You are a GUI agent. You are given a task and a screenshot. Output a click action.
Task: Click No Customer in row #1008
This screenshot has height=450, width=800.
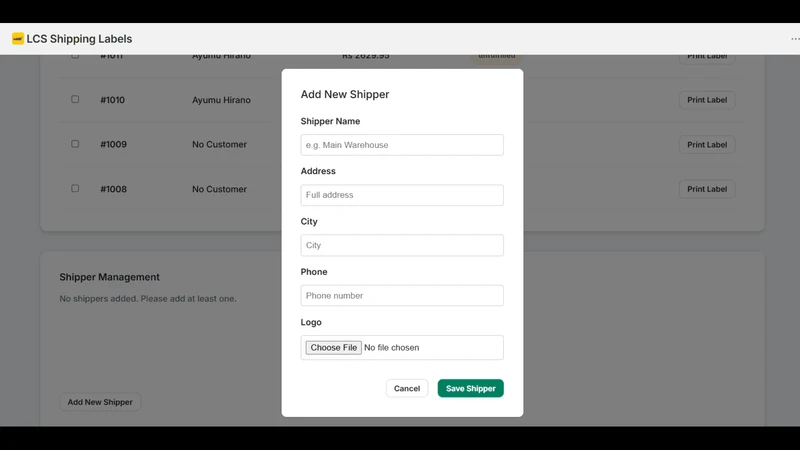coord(219,189)
